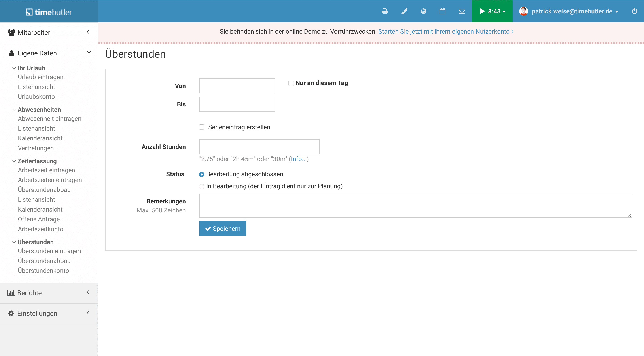Viewport: 644px width, 356px height.
Task: Open the calendar icon in header
Action: point(442,11)
